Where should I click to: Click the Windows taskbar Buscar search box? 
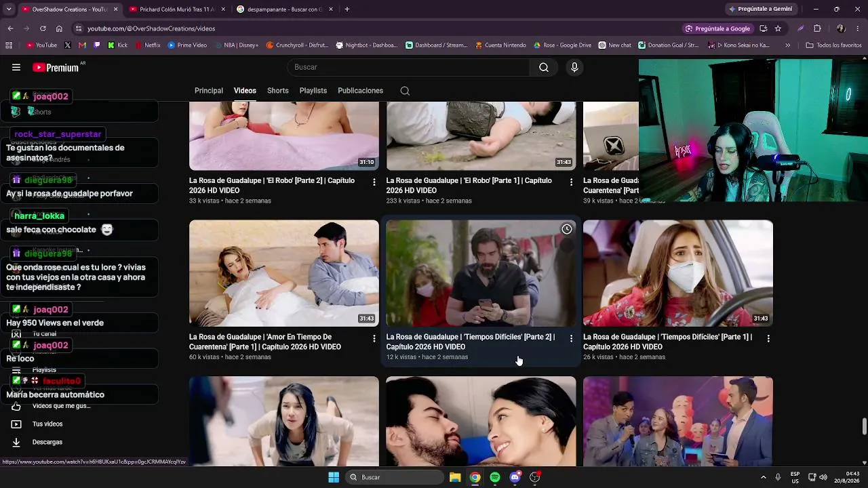(x=394, y=477)
